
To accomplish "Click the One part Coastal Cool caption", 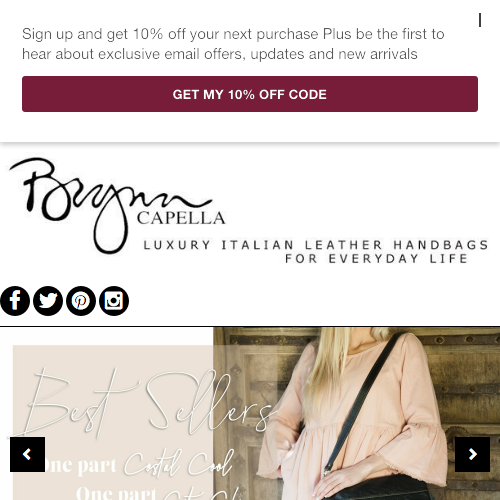I will click(138, 464).
